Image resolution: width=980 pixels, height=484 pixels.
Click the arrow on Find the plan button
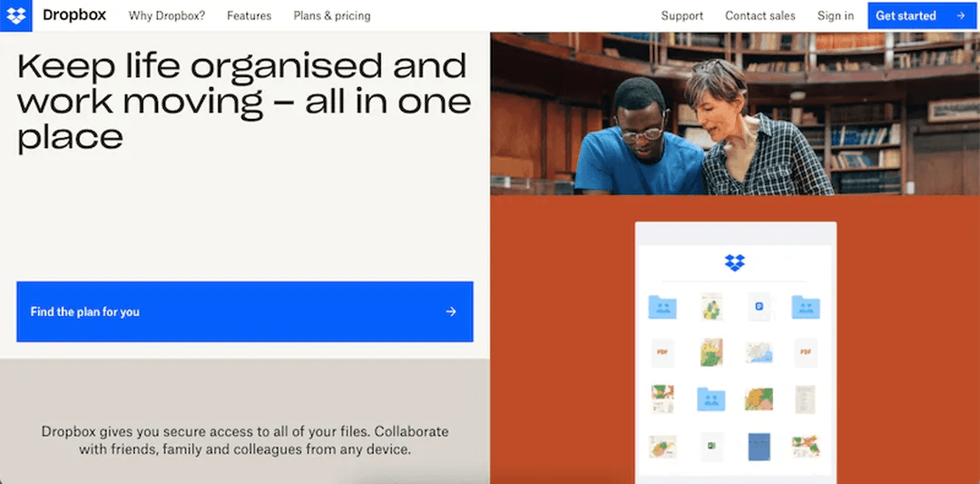point(451,311)
